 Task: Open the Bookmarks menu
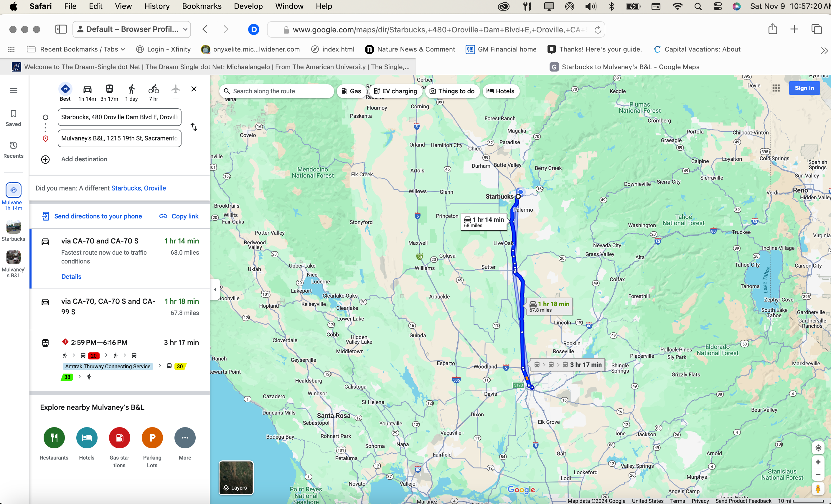tap(202, 6)
